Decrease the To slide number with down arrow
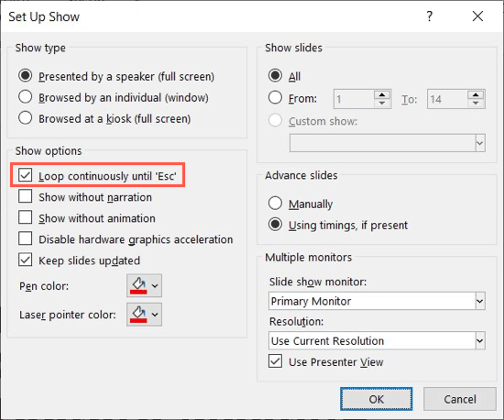This screenshot has width=504, height=420. coord(476,104)
